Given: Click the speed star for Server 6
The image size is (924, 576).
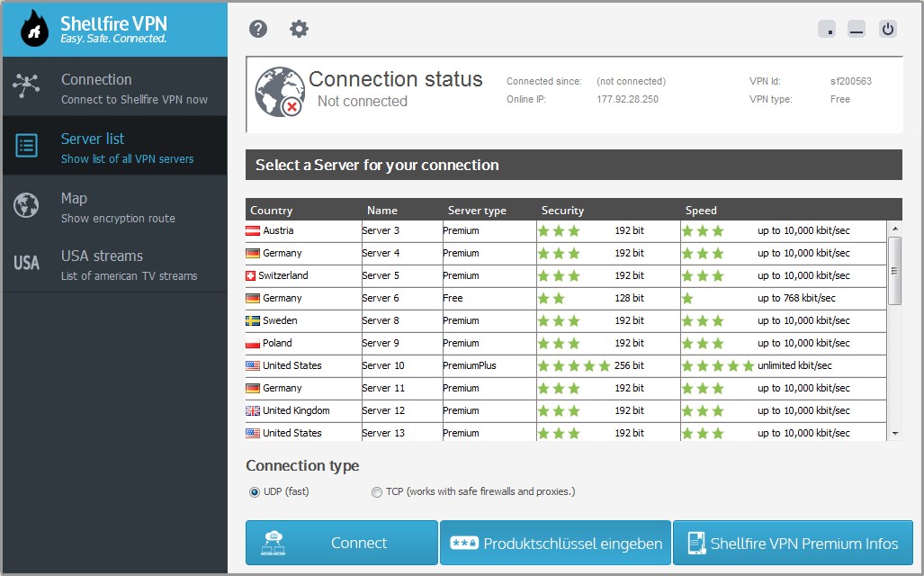Looking at the screenshot, I should [x=687, y=298].
